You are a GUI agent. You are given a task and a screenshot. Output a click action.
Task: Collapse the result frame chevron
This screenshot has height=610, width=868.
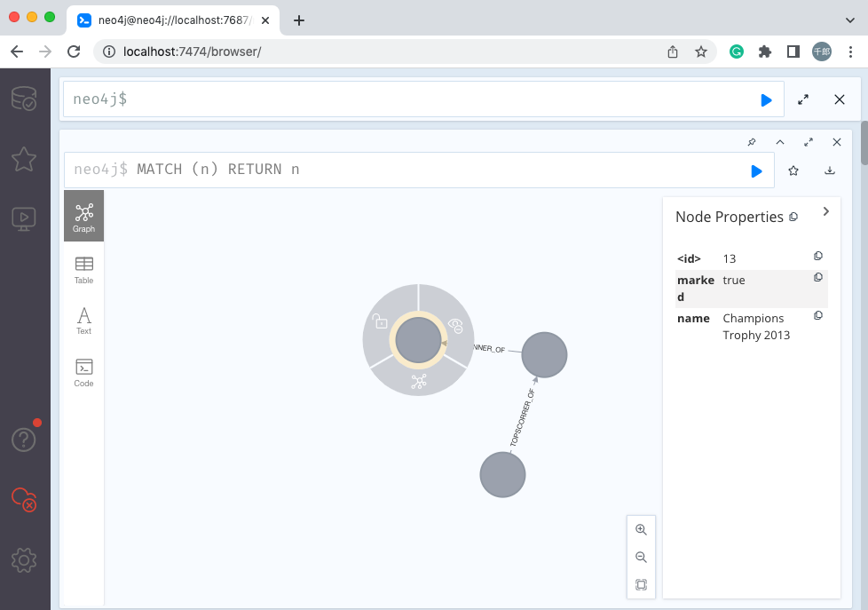780,142
